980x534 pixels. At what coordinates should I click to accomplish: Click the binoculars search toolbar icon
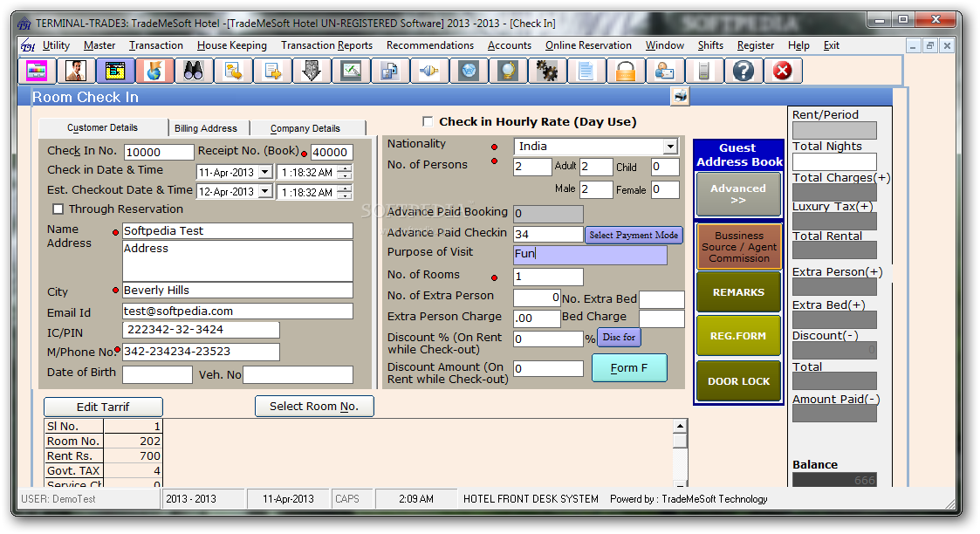coord(193,72)
